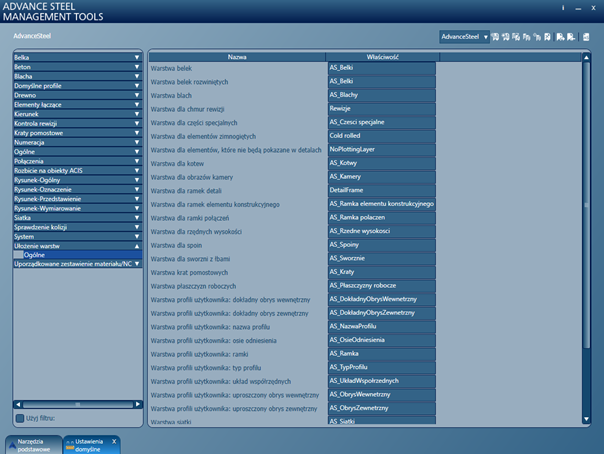Enable the "Użyj filtru" checkbox
The height and width of the screenshot is (454, 604).
20,418
